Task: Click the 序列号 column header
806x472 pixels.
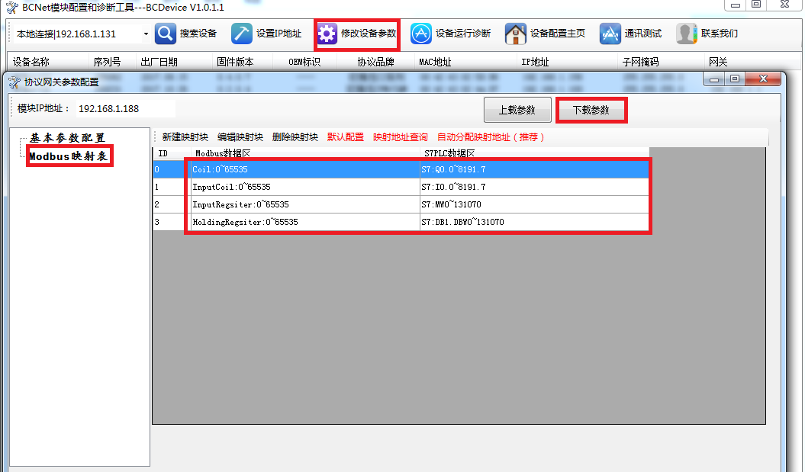Action: (113, 62)
